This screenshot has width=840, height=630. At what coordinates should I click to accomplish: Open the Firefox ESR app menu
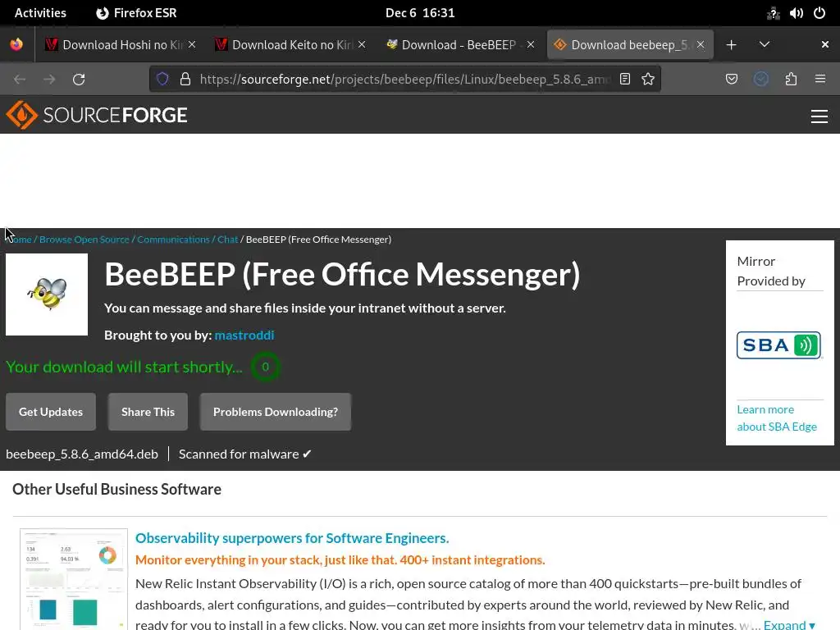point(137,13)
